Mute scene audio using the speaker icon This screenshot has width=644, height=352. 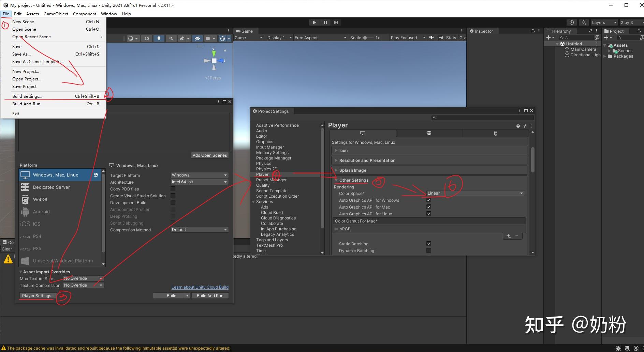171,38
